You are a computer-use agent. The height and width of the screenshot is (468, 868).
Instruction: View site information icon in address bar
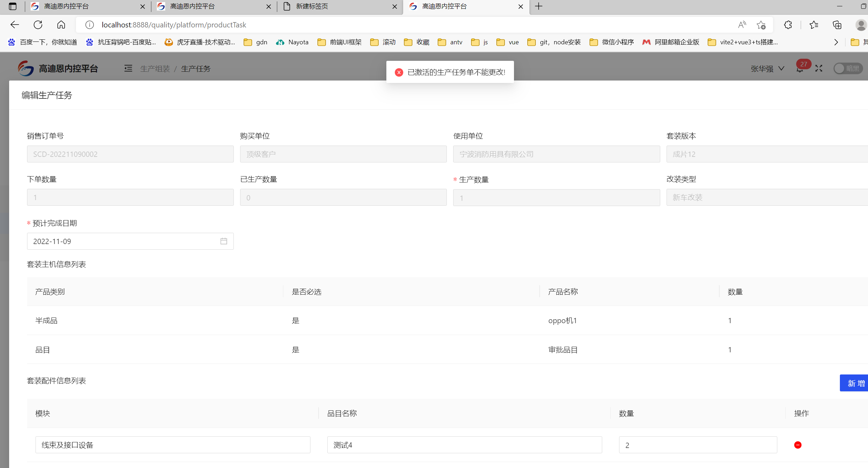(x=90, y=25)
